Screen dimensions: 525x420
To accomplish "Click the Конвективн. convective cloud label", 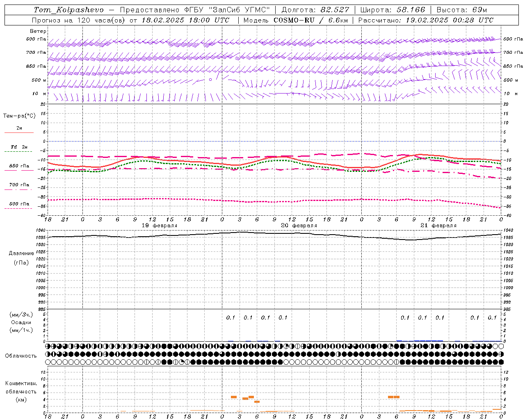I will [x=21, y=383].
